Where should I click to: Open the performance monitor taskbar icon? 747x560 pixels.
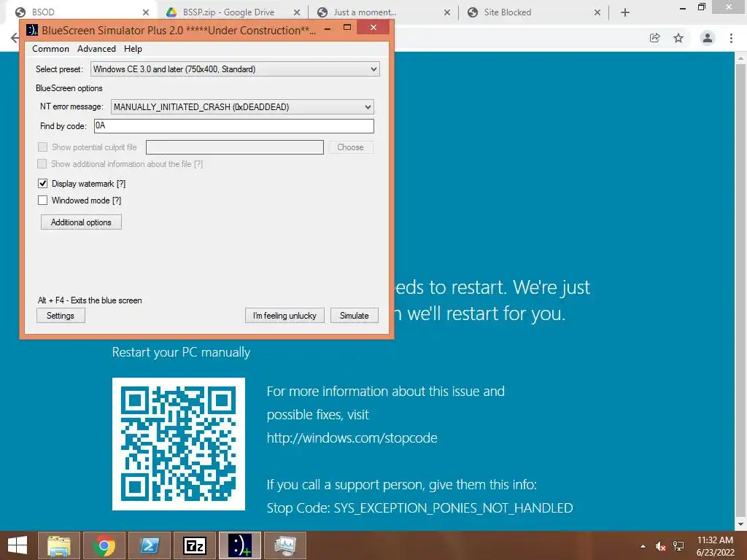285,545
